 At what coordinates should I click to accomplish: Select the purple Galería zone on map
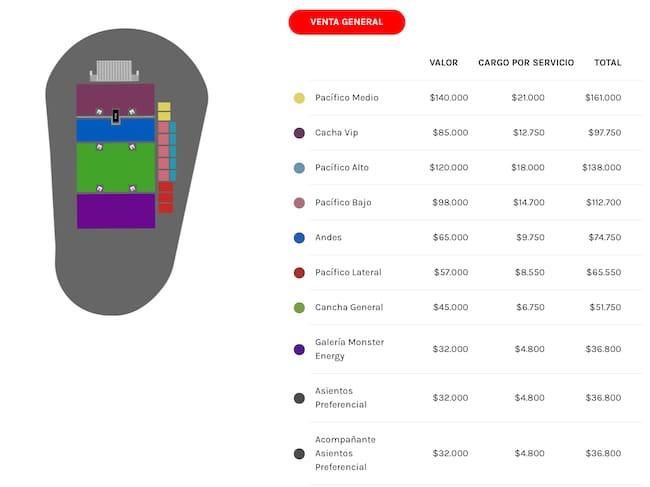(x=116, y=211)
